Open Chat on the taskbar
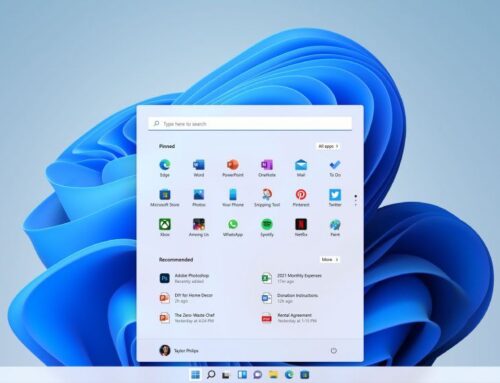This screenshot has width=500, height=383. click(x=258, y=375)
